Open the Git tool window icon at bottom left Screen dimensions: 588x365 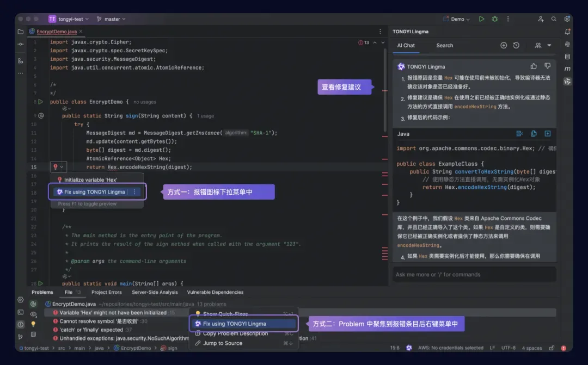coord(20,337)
